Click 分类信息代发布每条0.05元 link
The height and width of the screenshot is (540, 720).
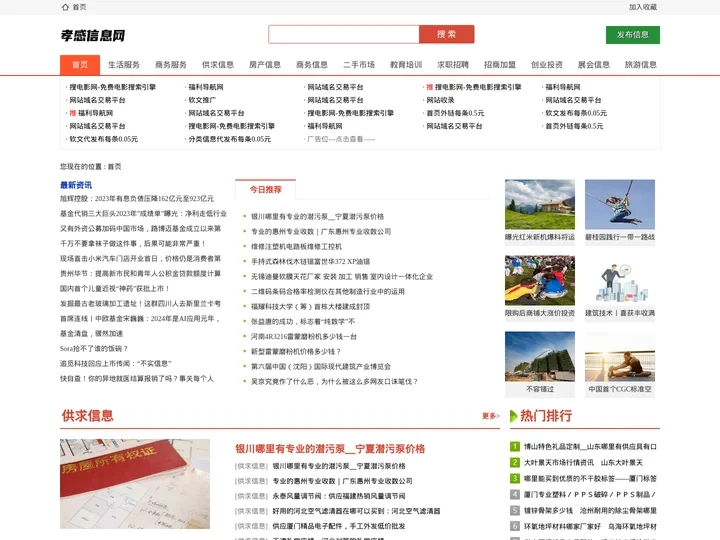coord(230,139)
